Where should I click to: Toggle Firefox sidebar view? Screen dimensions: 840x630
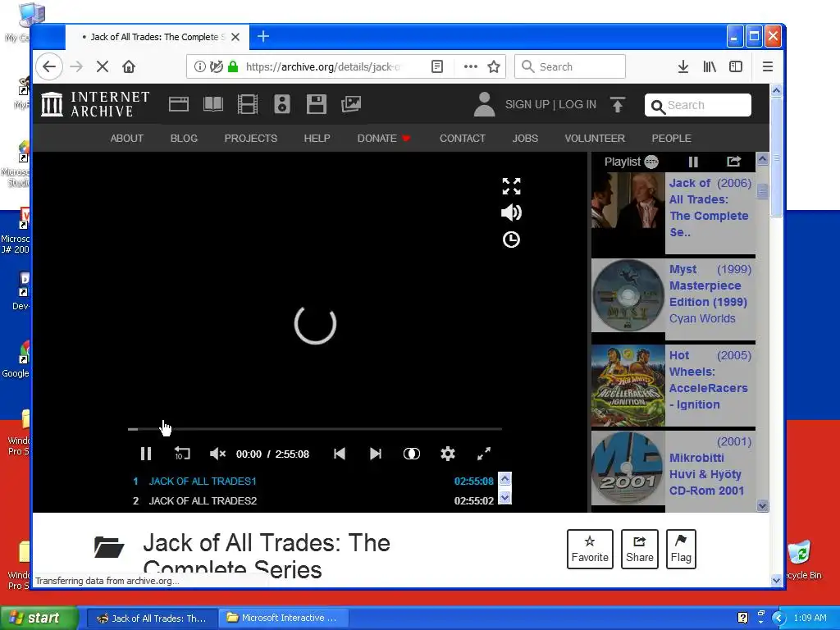pos(736,66)
